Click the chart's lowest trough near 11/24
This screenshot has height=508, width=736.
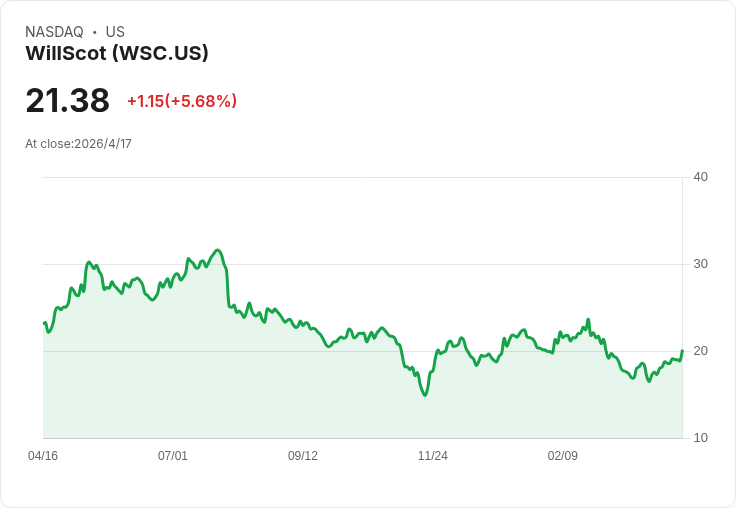coord(425,395)
